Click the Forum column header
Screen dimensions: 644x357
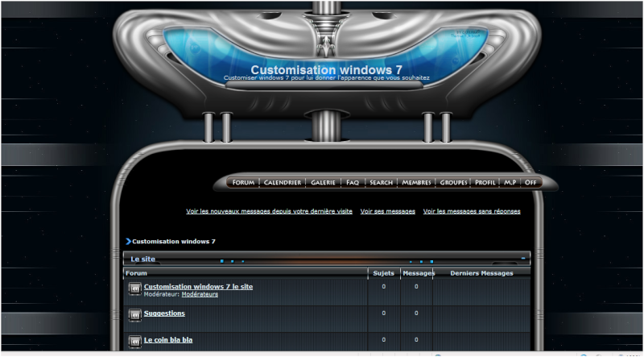click(136, 273)
